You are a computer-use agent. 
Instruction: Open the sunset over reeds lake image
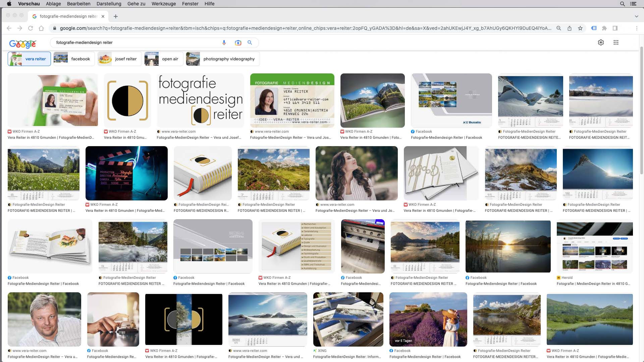508,246
